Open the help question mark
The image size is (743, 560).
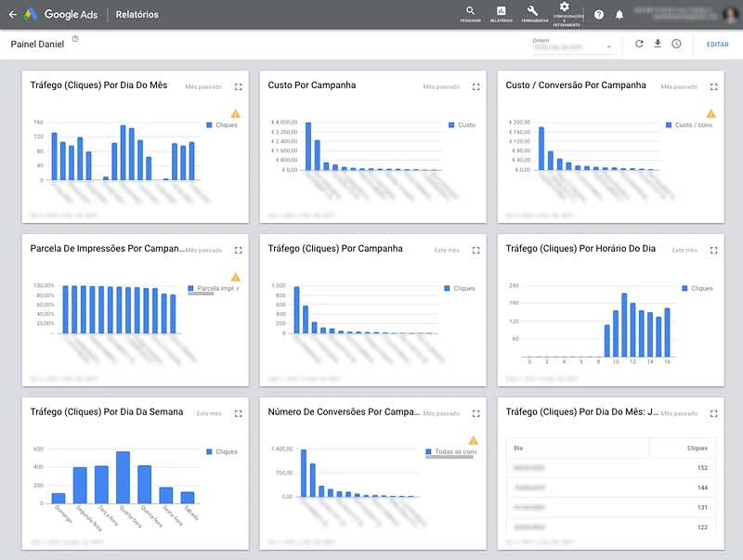click(x=599, y=15)
